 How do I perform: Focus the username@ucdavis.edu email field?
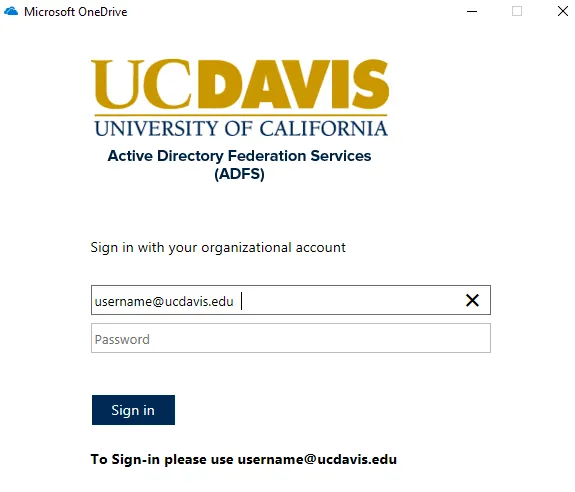(x=291, y=300)
